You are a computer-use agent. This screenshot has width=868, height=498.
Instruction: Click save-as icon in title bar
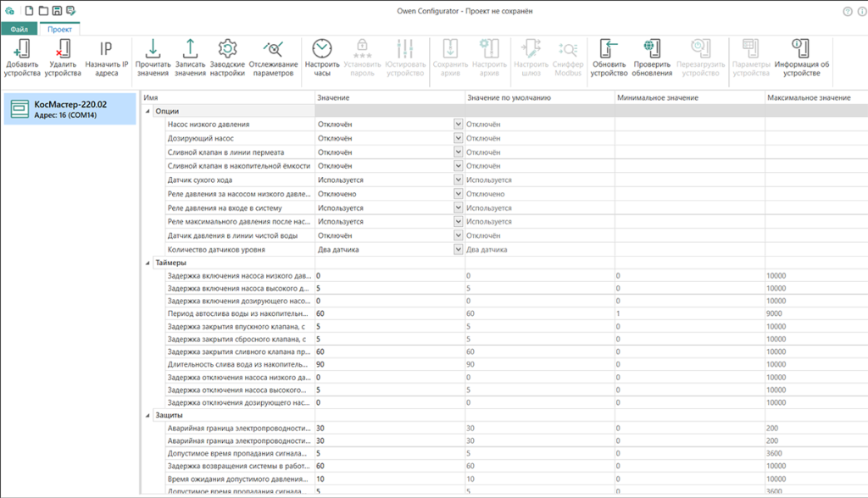(71, 10)
